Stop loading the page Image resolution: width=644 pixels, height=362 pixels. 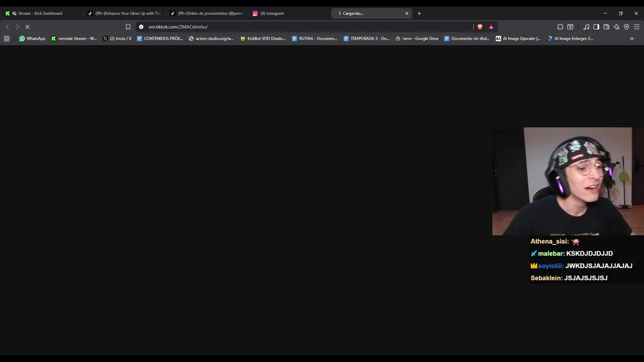coord(27,27)
